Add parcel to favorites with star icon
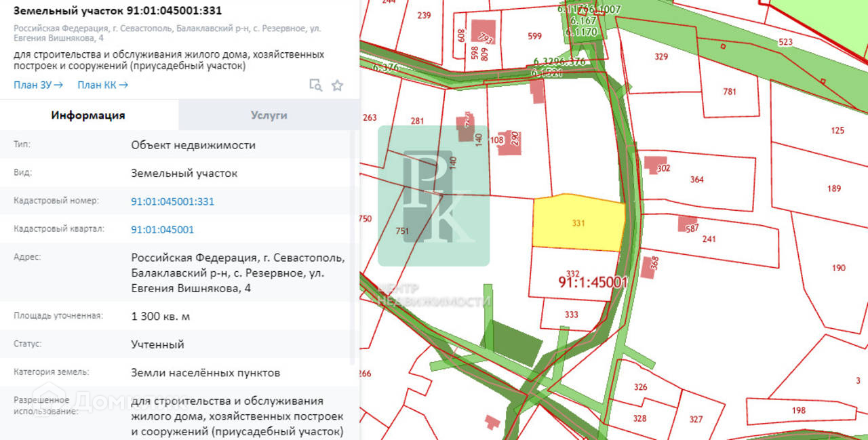Screen dimensions: 868x440 337,85
